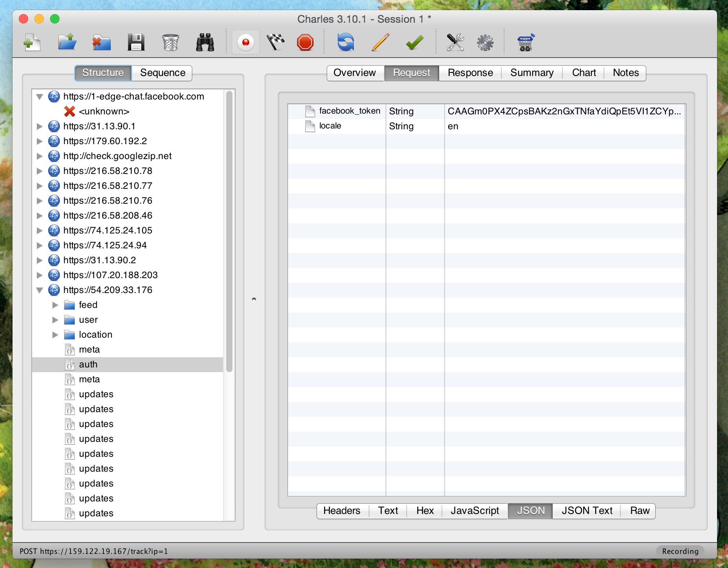Expand the https://216.58.210.78 host
This screenshot has width=728, height=568.
click(40, 171)
